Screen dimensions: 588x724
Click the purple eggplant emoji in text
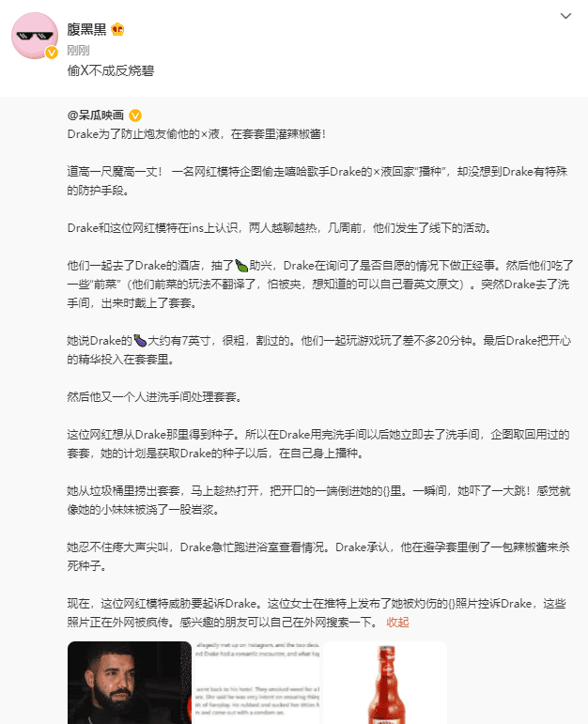[x=140, y=341]
